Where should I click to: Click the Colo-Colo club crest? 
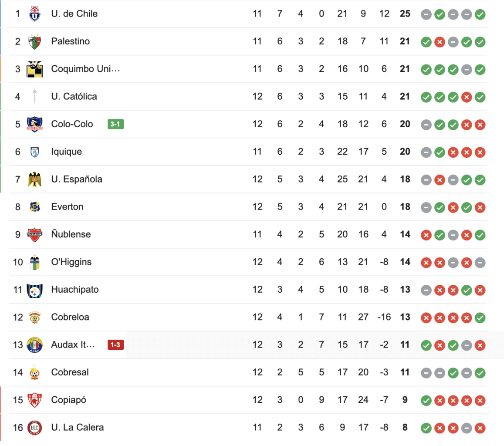click(34, 125)
